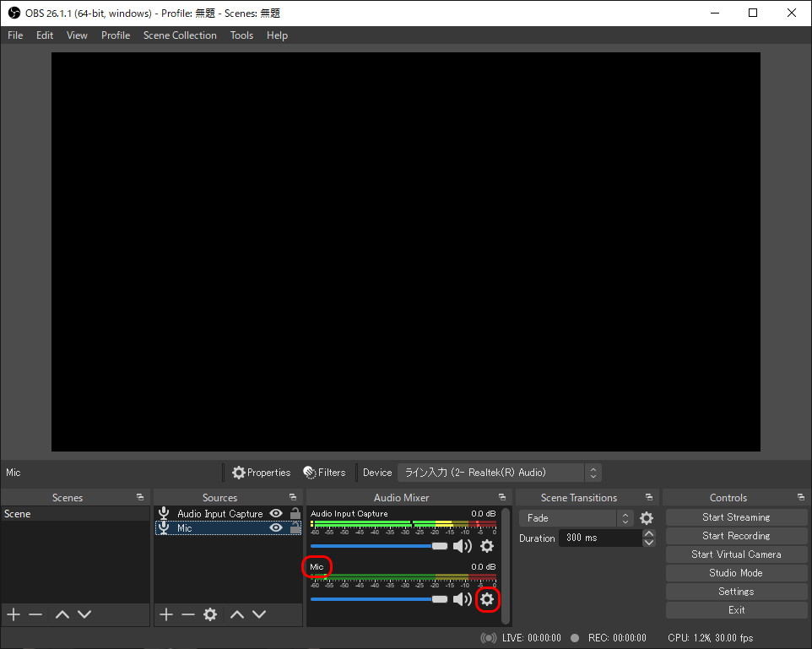Increase the transition Duration value
This screenshot has height=649, width=812.
click(649, 533)
